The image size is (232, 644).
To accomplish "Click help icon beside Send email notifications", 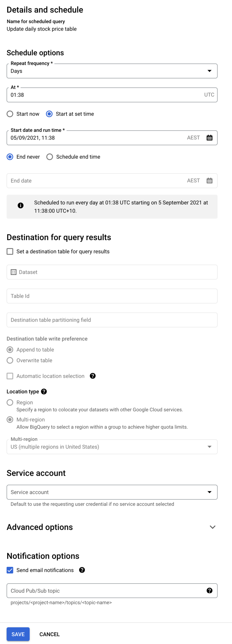I will (x=82, y=570).
